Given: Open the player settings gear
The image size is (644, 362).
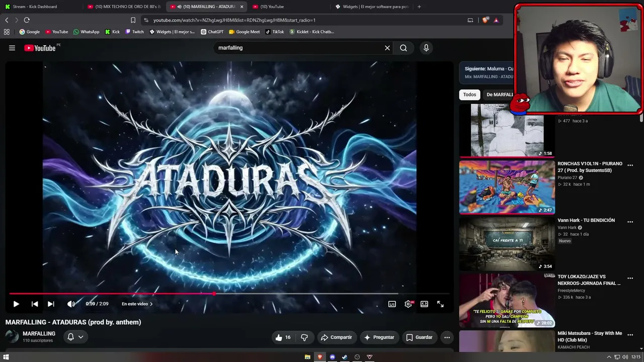Looking at the screenshot, I should (x=408, y=304).
